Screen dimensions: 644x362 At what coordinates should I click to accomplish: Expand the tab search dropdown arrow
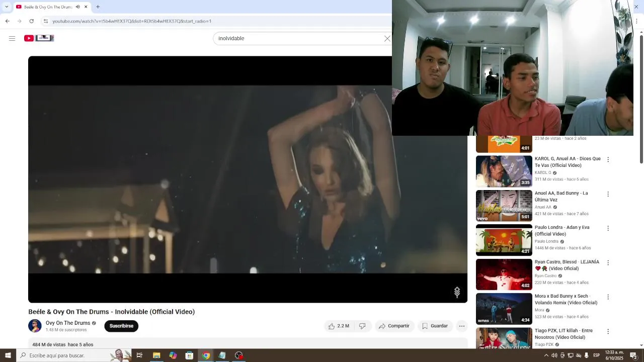pyautogui.click(x=7, y=7)
